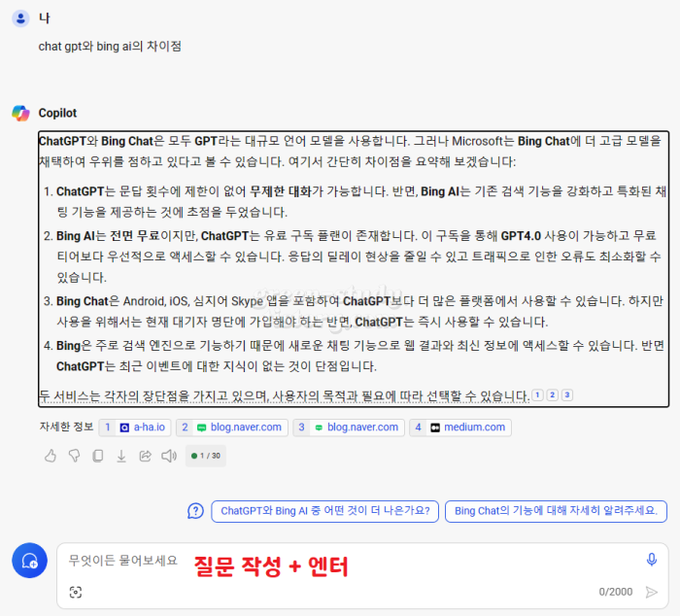This screenshot has width=680, height=616.
Task: Open source 3 blog.naver.com link
Action: pyautogui.click(x=349, y=428)
